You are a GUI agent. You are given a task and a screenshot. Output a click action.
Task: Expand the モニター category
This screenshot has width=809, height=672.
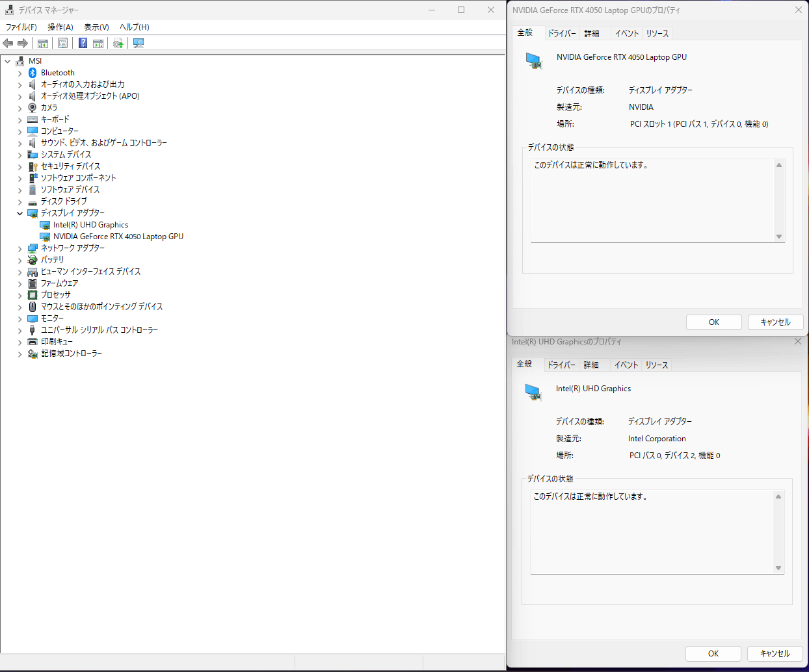[20, 318]
